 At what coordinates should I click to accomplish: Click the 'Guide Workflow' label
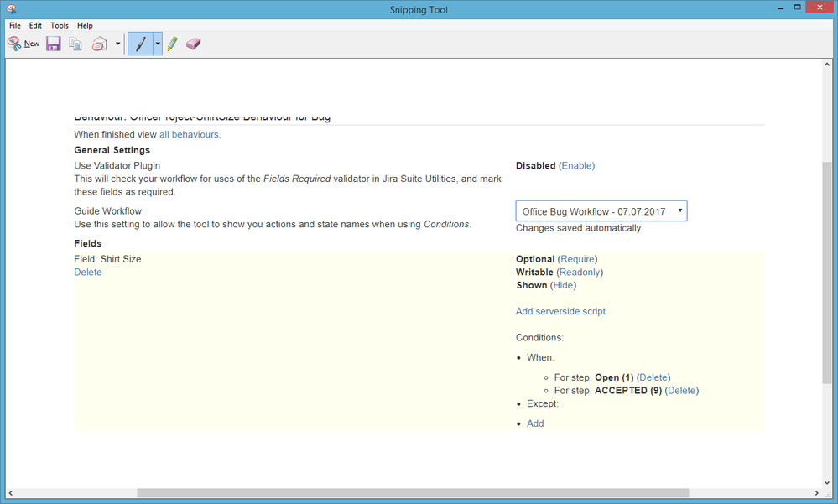(107, 211)
